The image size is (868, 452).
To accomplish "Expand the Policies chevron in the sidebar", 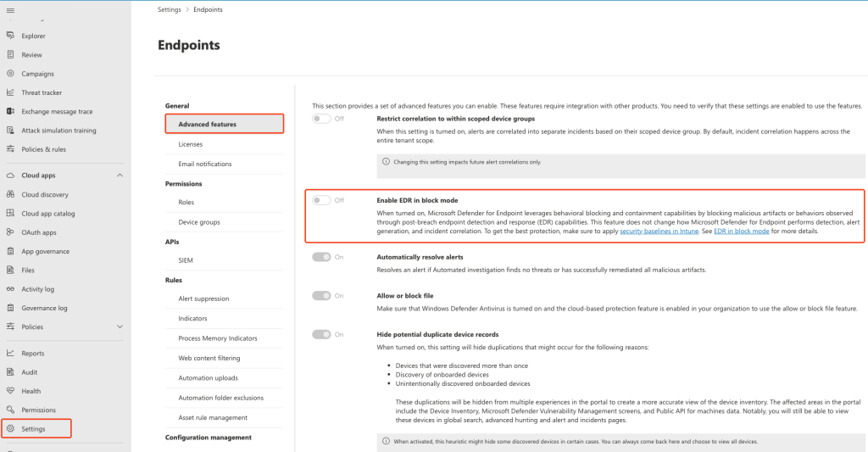I will pyautogui.click(x=120, y=326).
